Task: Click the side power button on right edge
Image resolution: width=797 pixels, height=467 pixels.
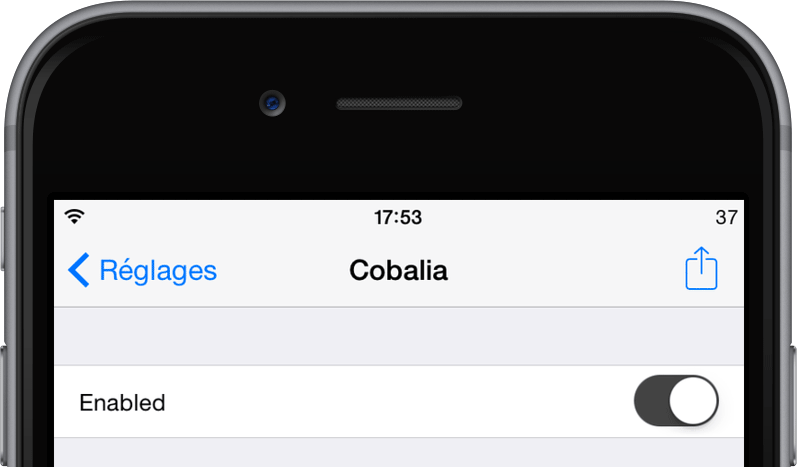Action: [x=793, y=407]
